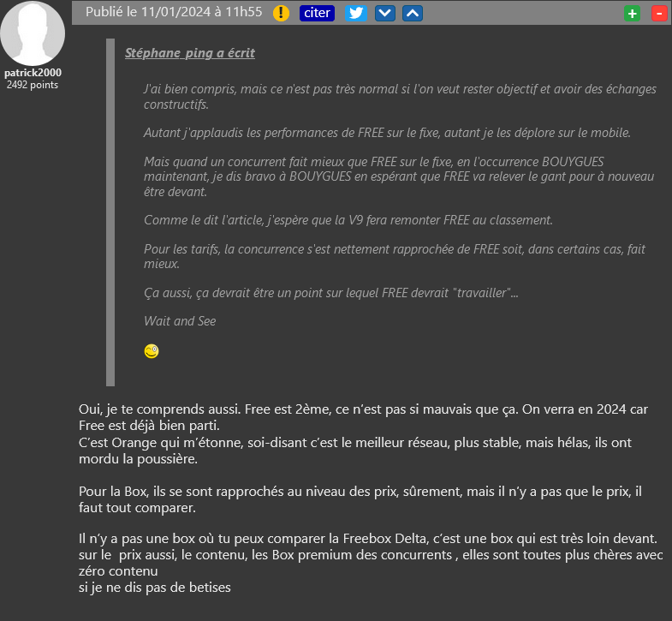This screenshot has width=672, height=621.
Task: Open patrick2000's avatar picture
Action: [33, 33]
